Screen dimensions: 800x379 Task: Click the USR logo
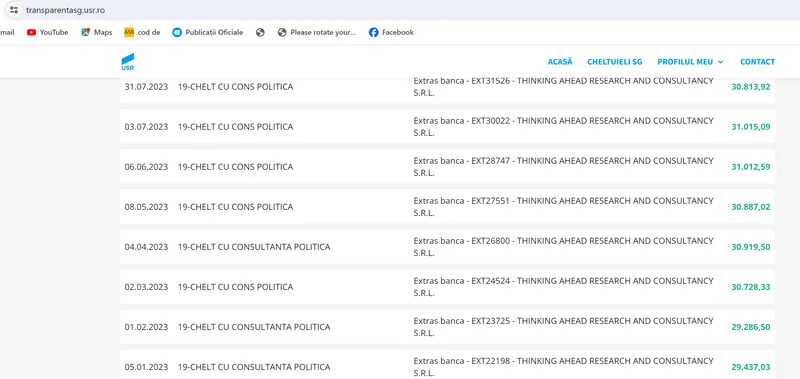(128, 62)
